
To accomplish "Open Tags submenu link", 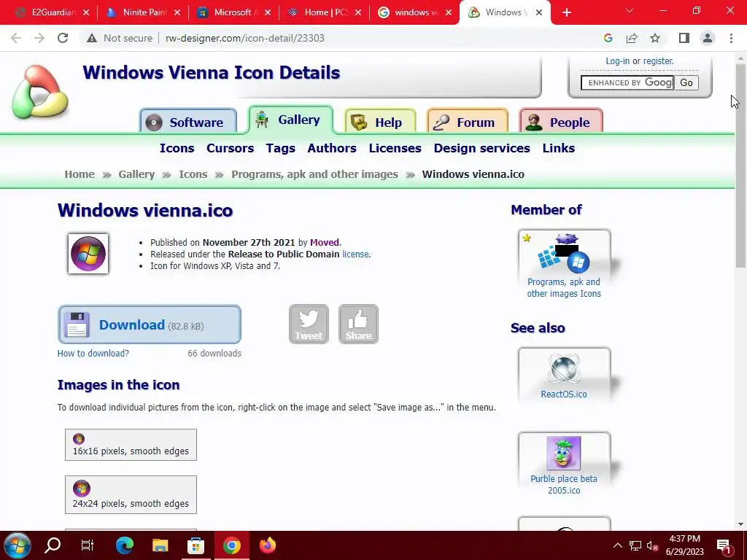I will point(281,148).
